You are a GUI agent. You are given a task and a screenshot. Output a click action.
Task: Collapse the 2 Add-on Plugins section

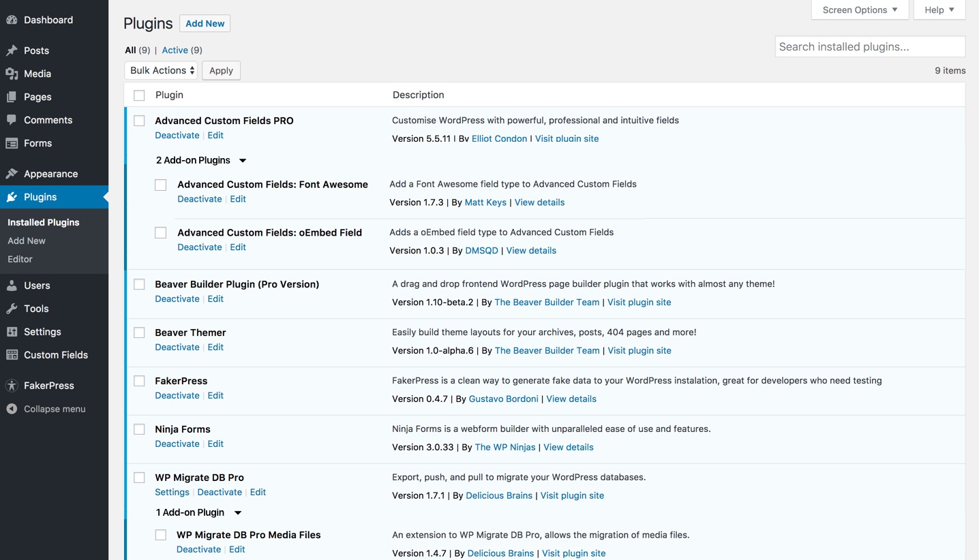pos(201,160)
